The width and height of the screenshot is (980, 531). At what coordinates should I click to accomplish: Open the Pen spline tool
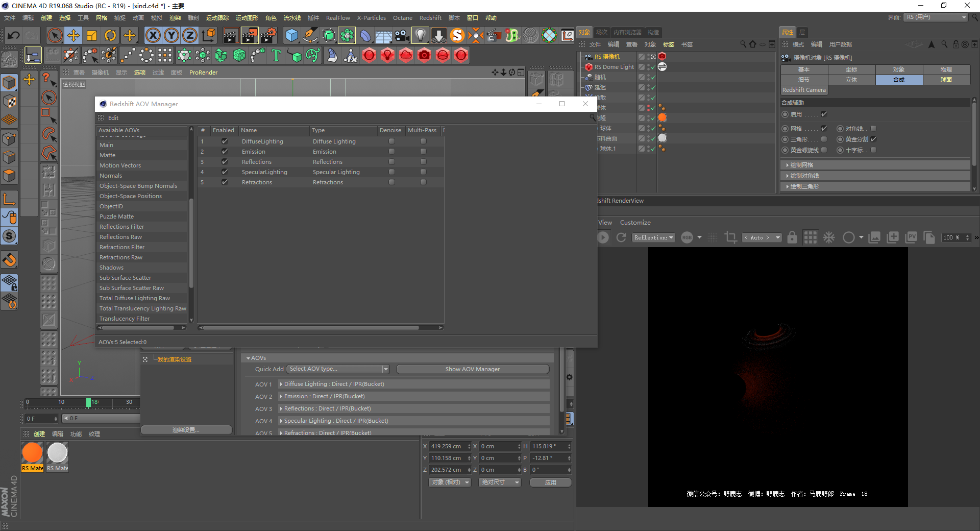point(310,35)
